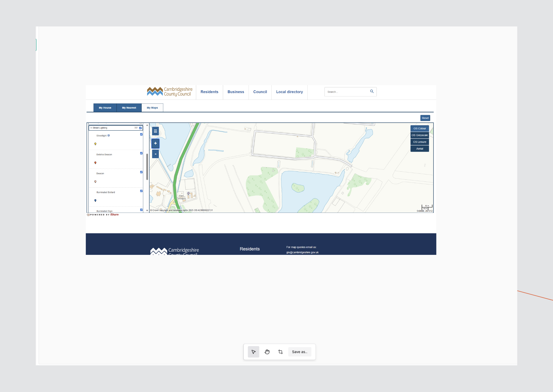Switch basemap to Aerial

click(x=420, y=149)
